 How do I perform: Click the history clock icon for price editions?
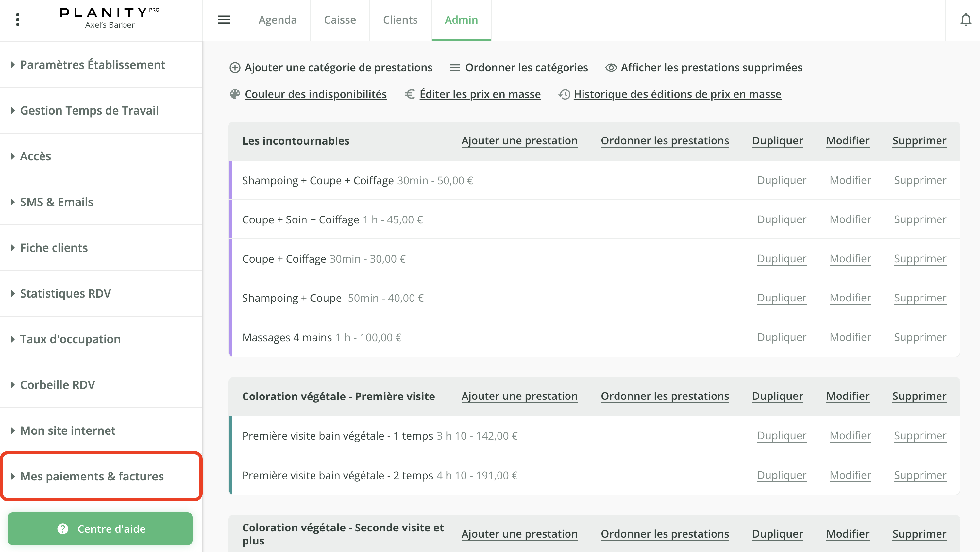(564, 94)
